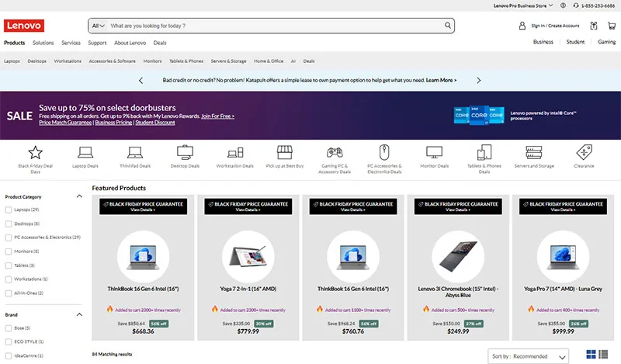Check the All-in-Ones filter checkbox
The image size is (621, 364).
click(x=9, y=293)
